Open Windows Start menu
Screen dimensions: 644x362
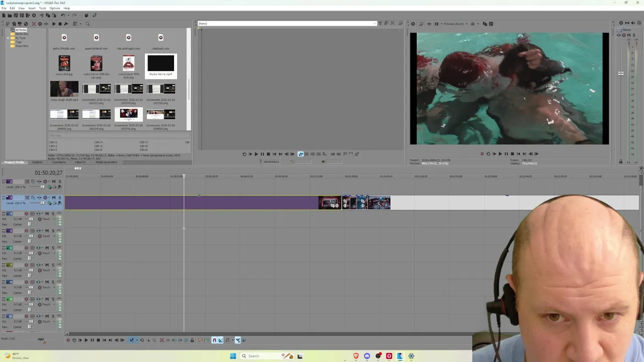[x=233, y=356]
